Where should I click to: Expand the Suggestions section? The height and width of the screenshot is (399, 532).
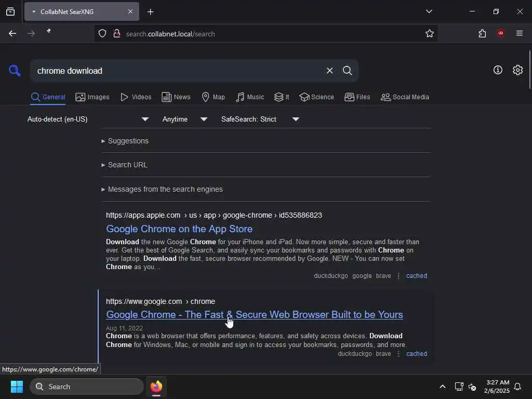tap(125, 141)
